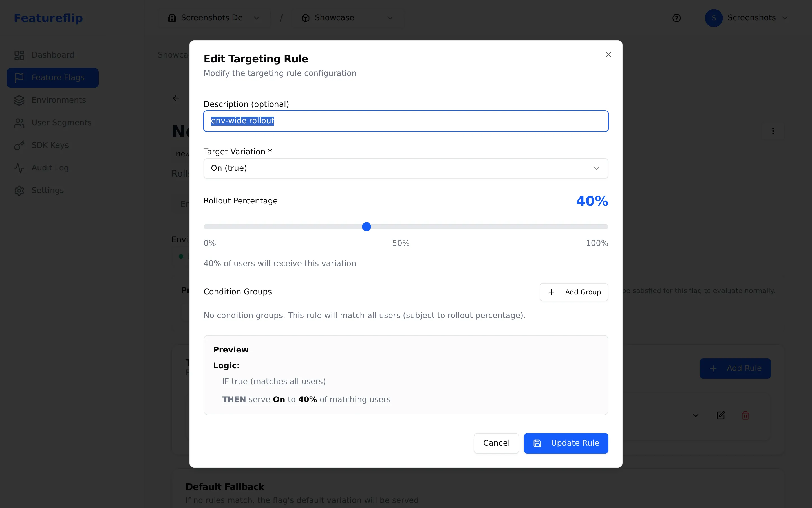Click the Audit Log activity icon

(x=19, y=168)
